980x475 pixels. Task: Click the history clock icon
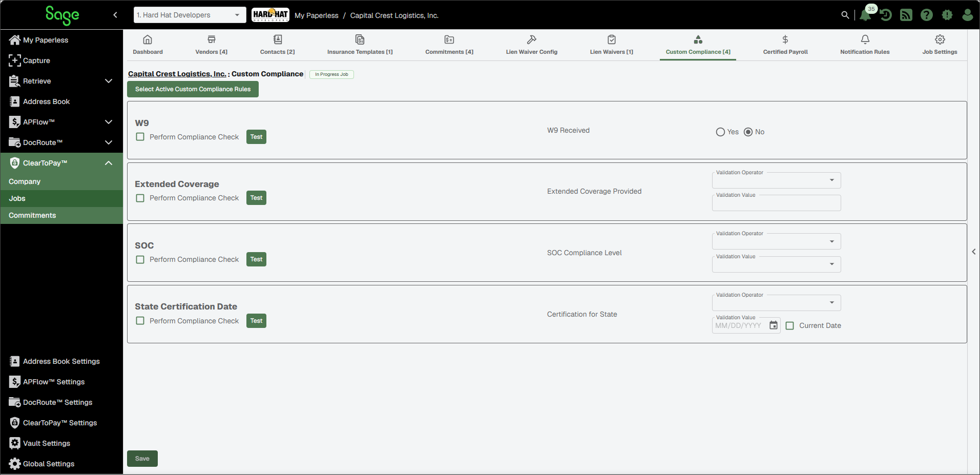point(886,15)
